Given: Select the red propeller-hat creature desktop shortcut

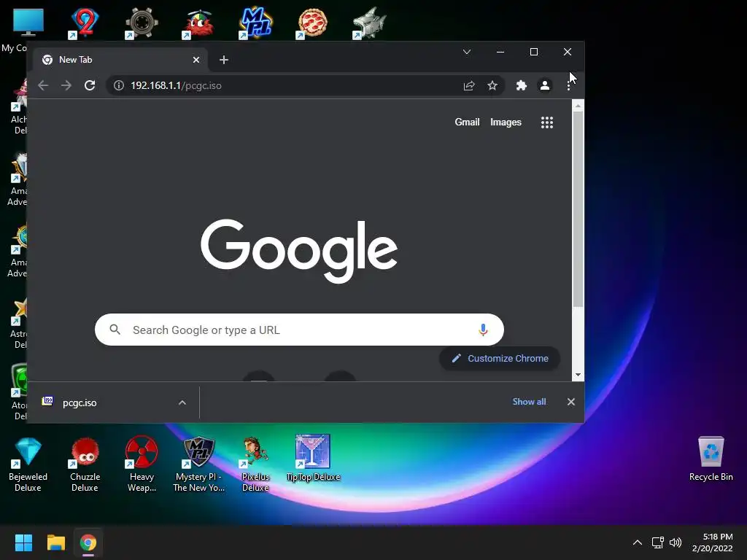Looking at the screenshot, I should [x=198, y=23].
